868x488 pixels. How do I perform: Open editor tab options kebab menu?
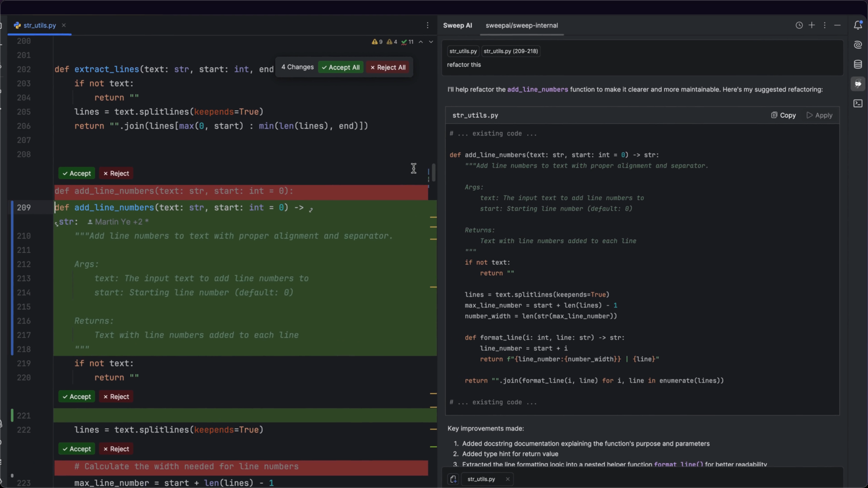(x=428, y=25)
